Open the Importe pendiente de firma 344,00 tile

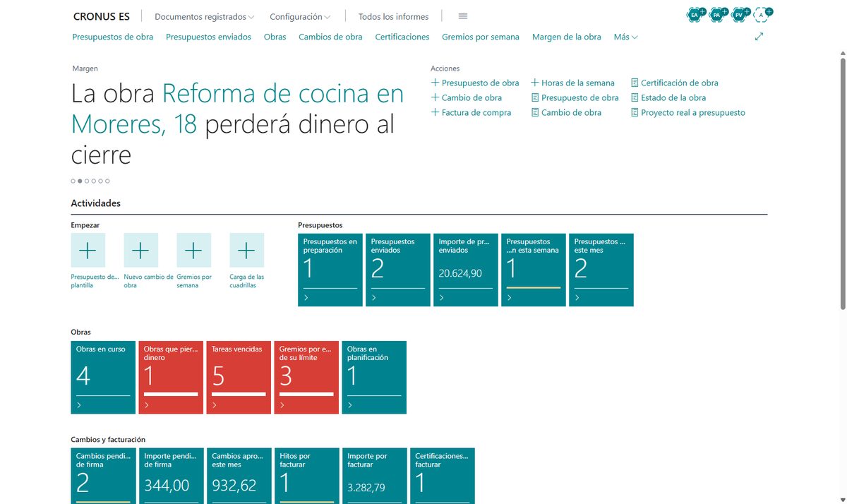click(x=171, y=476)
